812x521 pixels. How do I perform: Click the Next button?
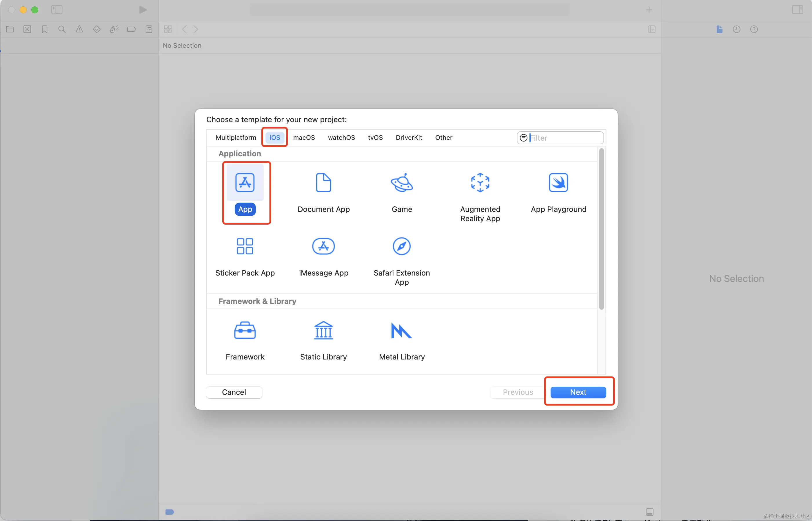(x=578, y=392)
